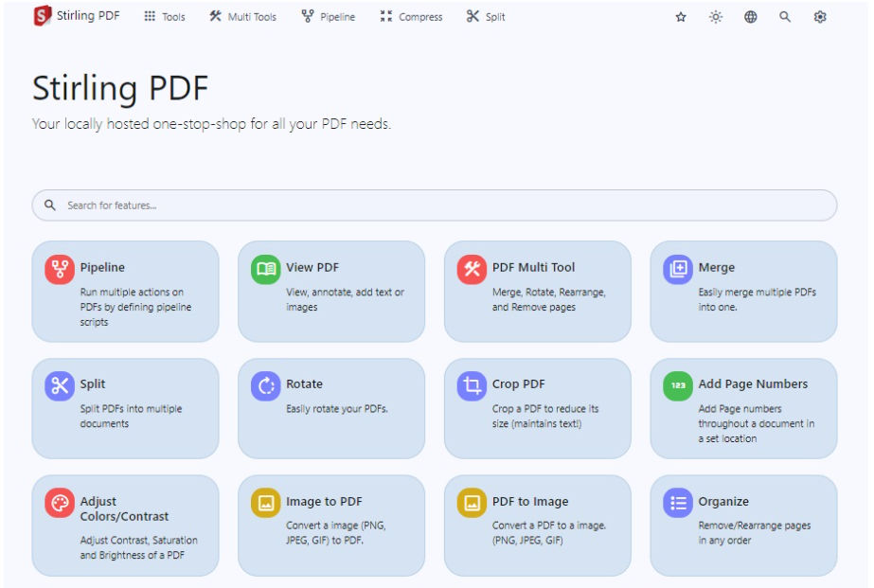Click the Image to PDF title
Viewport: 874px width, 588px height.
coord(325,502)
